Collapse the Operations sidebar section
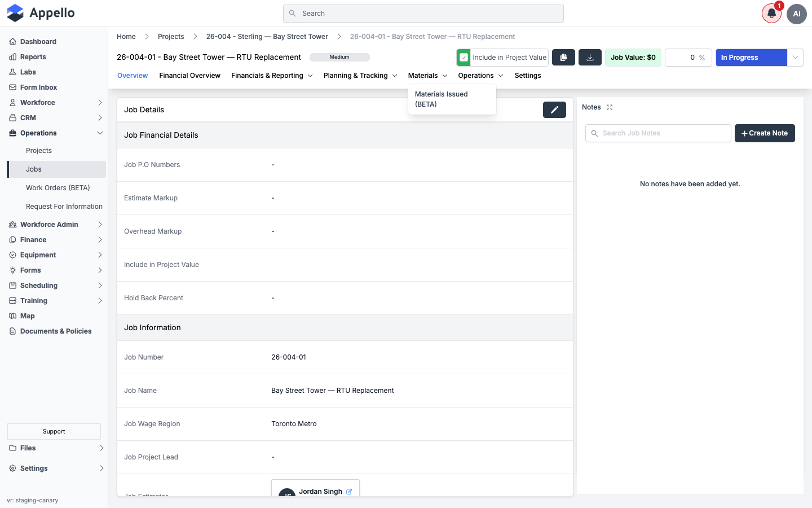The width and height of the screenshot is (812, 508). pos(56,133)
